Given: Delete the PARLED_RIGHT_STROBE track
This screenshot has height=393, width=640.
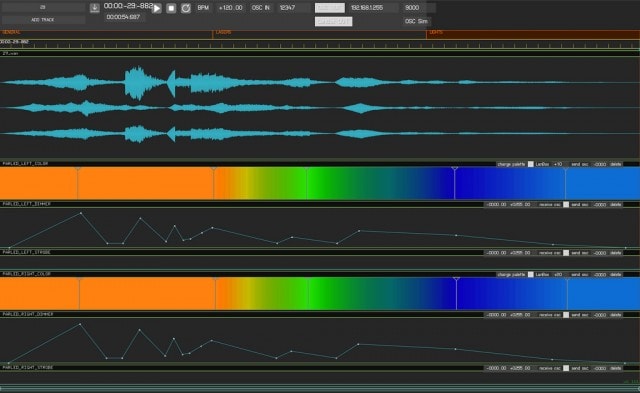Looking at the screenshot, I should pyautogui.click(x=616, y=368).
